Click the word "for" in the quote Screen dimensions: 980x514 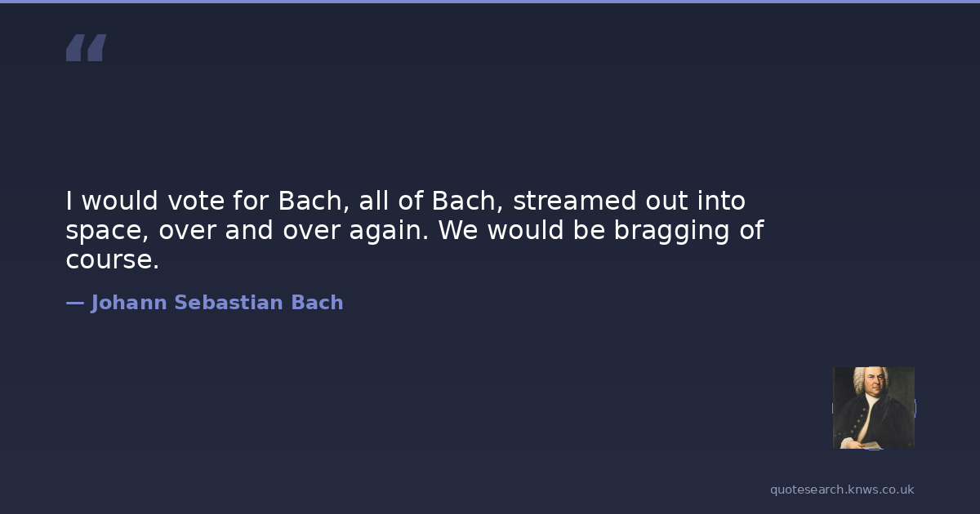tap(250, 201)
